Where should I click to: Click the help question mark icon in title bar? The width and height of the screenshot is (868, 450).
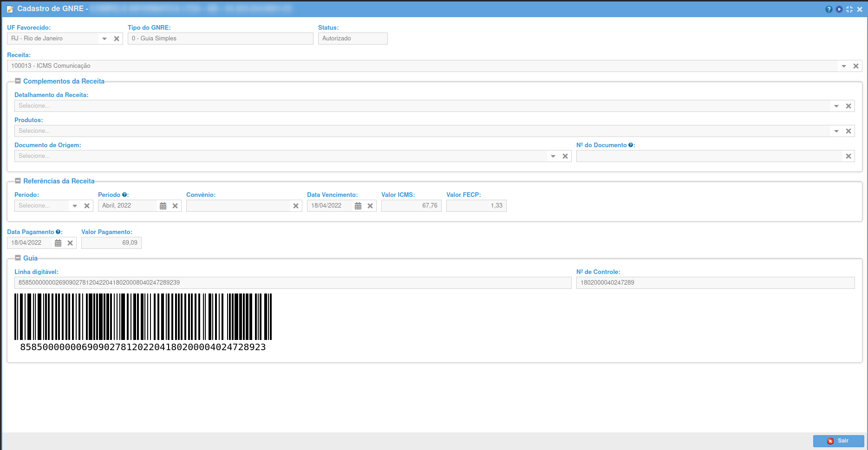click(x=829, y=9)
